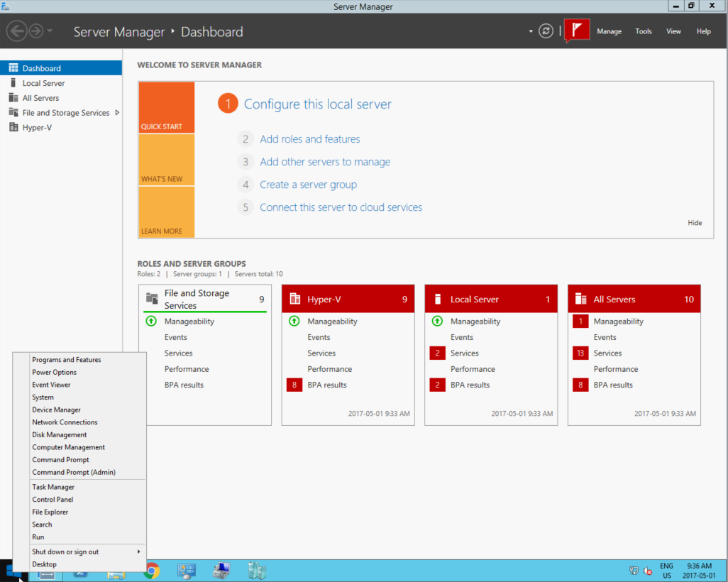Select File and Storage Services sidebar icon
728x582 pixels.
coord(13,112)
